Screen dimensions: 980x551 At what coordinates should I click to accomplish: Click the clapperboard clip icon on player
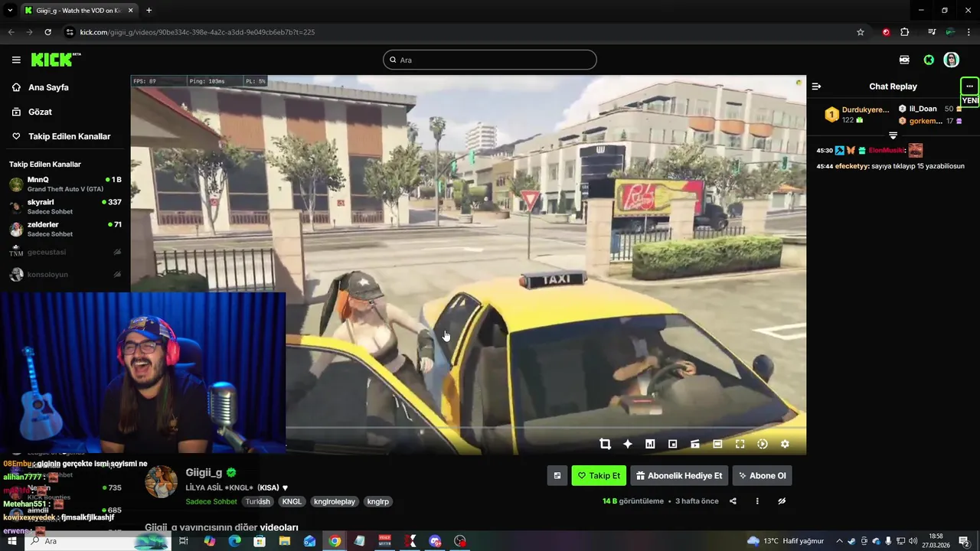tap(695, 444)
